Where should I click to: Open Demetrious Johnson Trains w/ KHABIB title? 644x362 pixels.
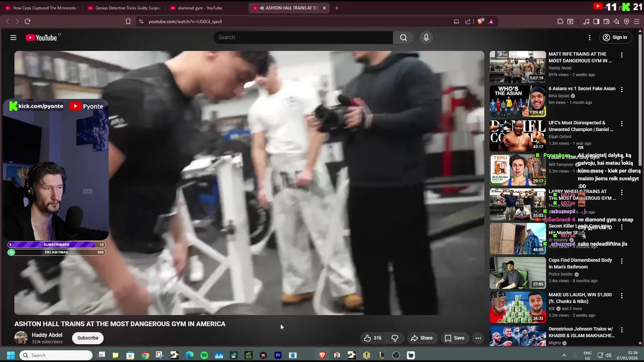click(x=582, y=332)
